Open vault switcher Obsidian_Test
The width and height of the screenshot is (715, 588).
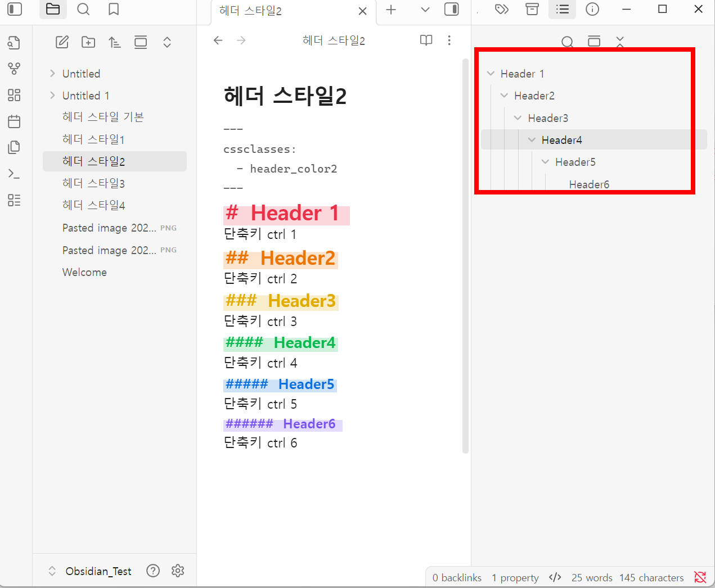coord(90,571)
